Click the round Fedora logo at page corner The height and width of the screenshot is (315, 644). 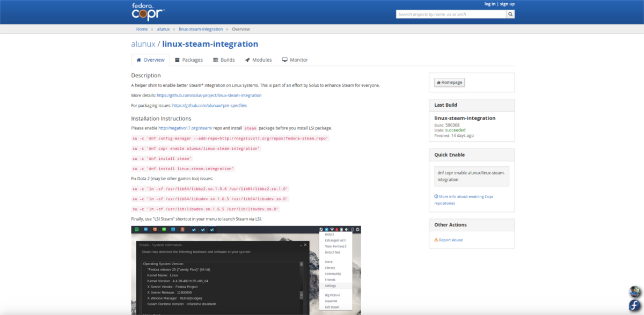click(x=635, y=306)
